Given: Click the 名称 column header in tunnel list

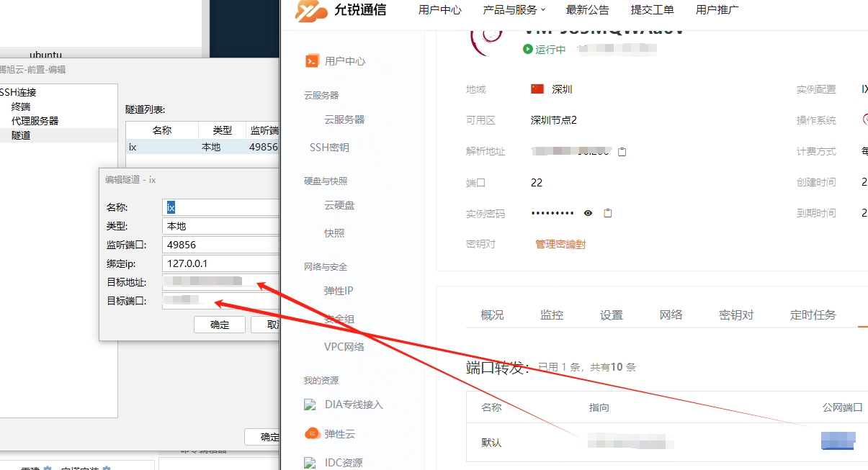Looking at the screenshot, I should 162,130.
